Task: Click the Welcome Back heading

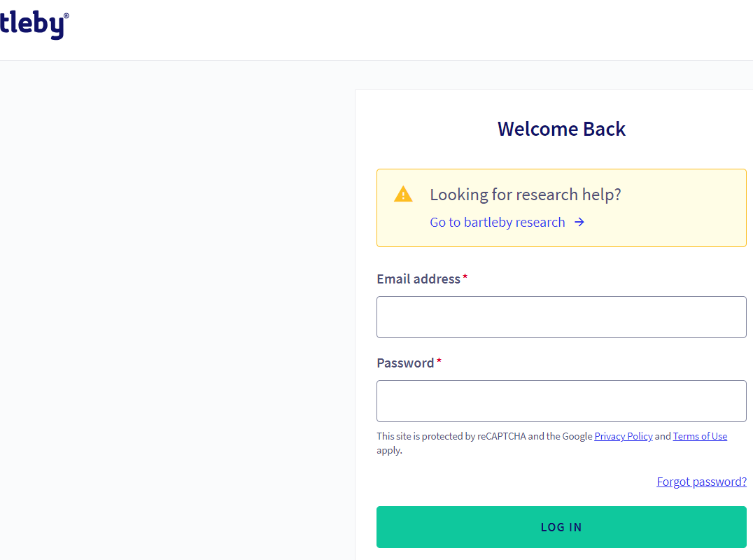Action: (561, 129)
